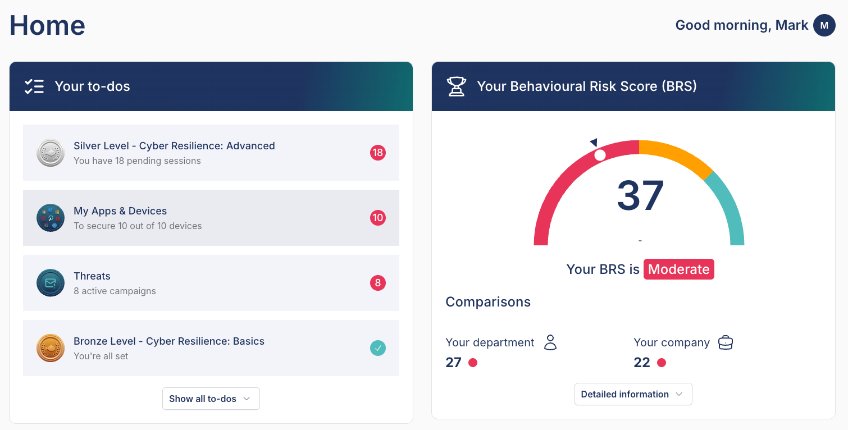Click the white marker on the BRS gauge
Viewport: 848px width, 430px height.
pyautogui.click(x=600, y=155)
